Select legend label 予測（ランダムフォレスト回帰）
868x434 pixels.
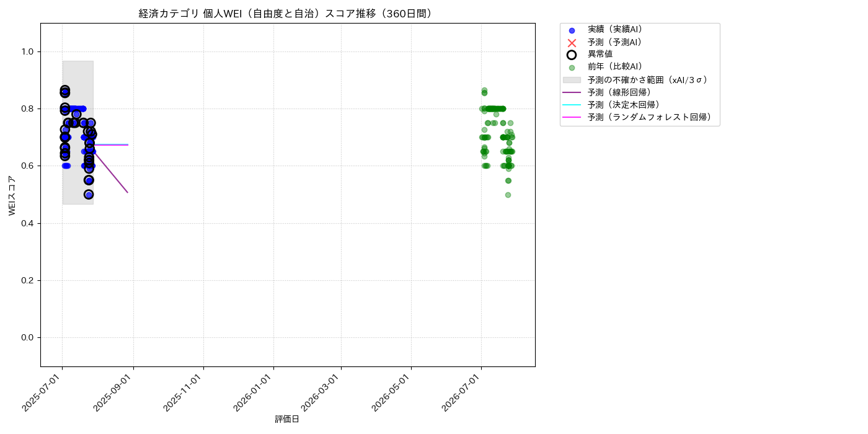(x=652, y=117)
